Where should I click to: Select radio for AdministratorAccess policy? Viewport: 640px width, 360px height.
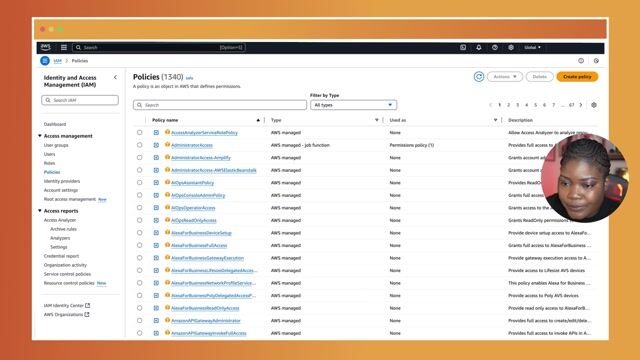click(x=140, y=145)
